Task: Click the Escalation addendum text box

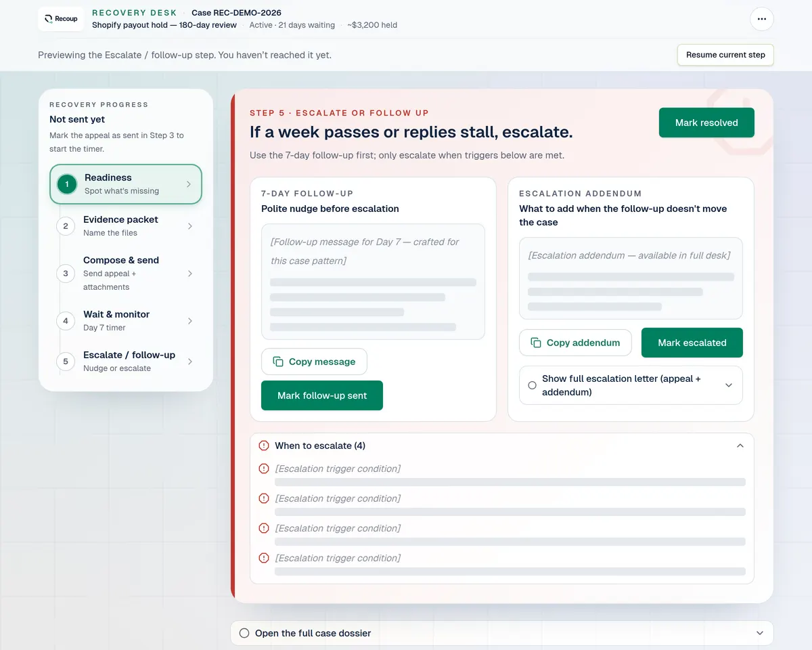Action: [x=631, y=278]
